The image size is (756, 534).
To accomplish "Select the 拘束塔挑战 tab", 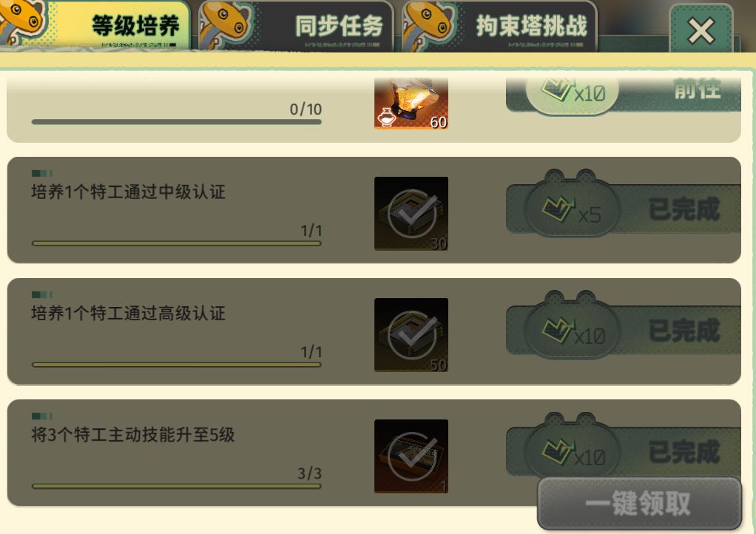I will click(499, 26).
